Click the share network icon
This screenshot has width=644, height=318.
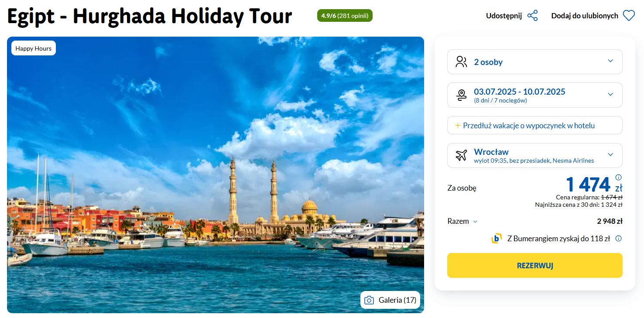pos(532,16)
